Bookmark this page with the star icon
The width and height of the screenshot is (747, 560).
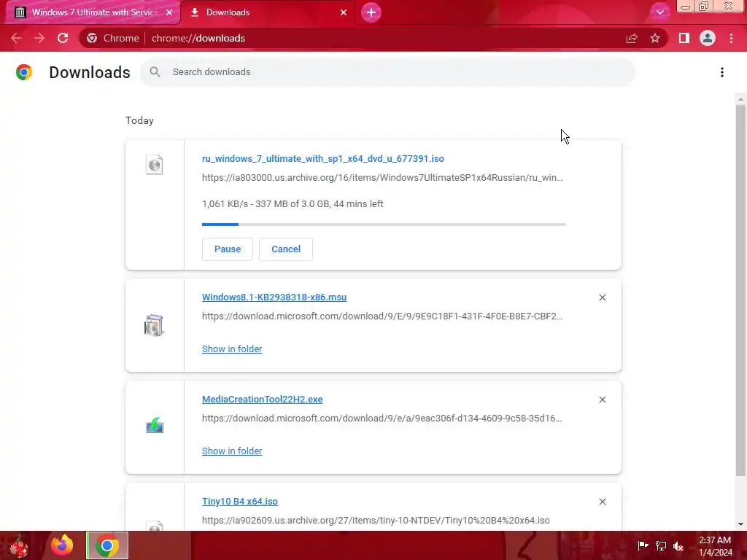(655, 38)
